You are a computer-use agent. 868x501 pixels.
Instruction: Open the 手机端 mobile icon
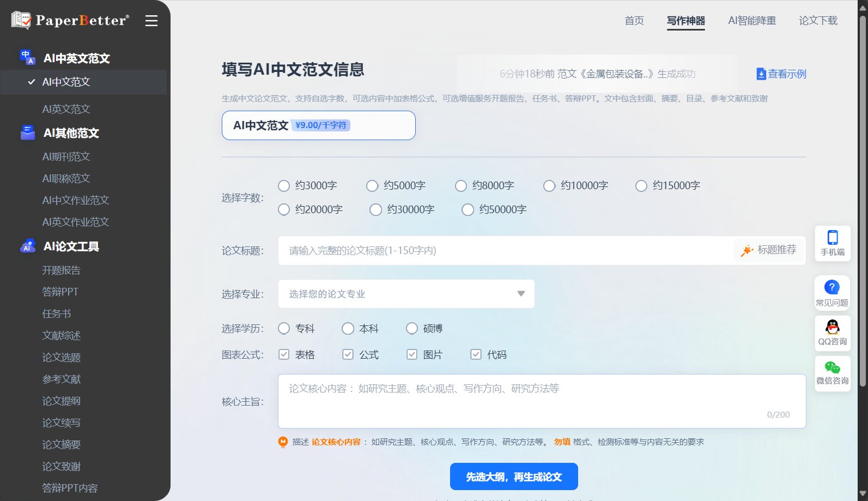(x=833, y=238)
